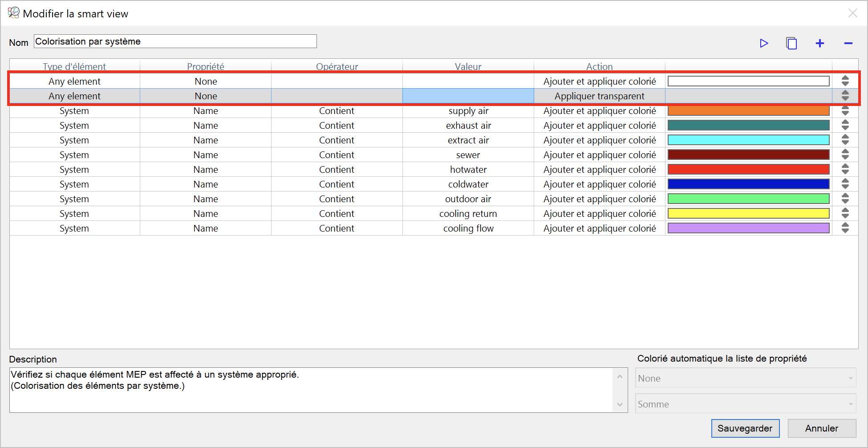
Task: Open the teal exhaust air color swatch
Action: pos(749,125)
